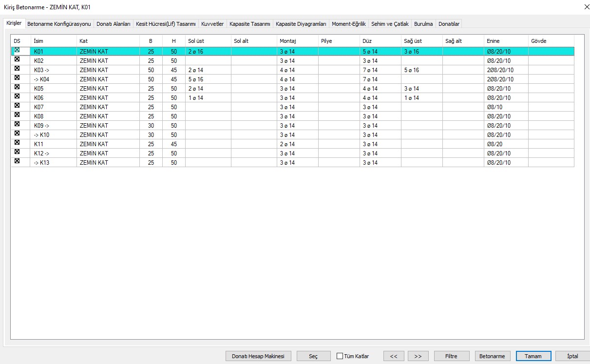Open the Sehim ve Çatlak tab
Viewport: 590px width, 364px height.
[x=390, y=24]
